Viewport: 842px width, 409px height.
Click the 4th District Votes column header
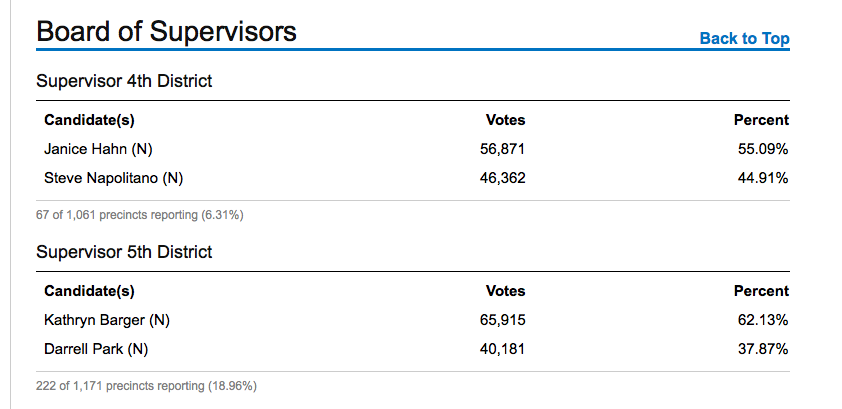click(505, 120)
